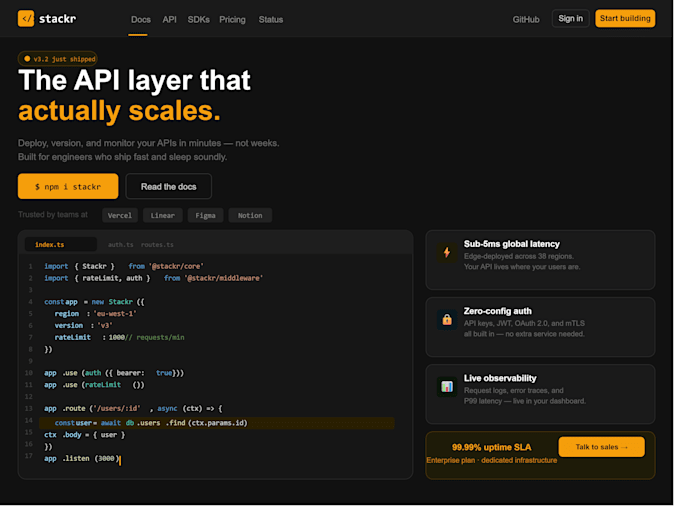Select the Notion company chip
The width and height of the screenshot is (680, 512).
(x=250, y=215)
